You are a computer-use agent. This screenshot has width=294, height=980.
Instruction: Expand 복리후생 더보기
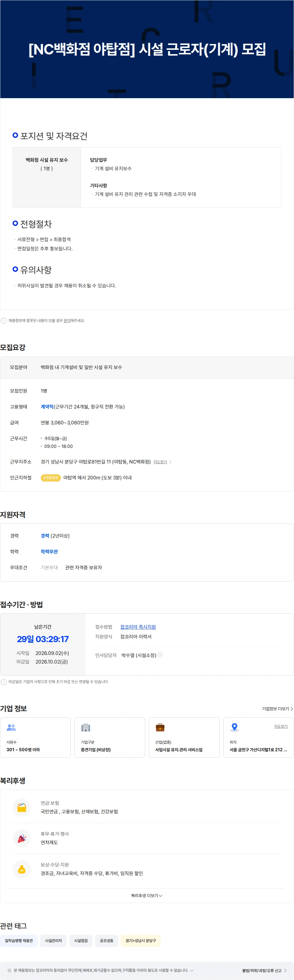pyautogui.click(x=147, y=896)
